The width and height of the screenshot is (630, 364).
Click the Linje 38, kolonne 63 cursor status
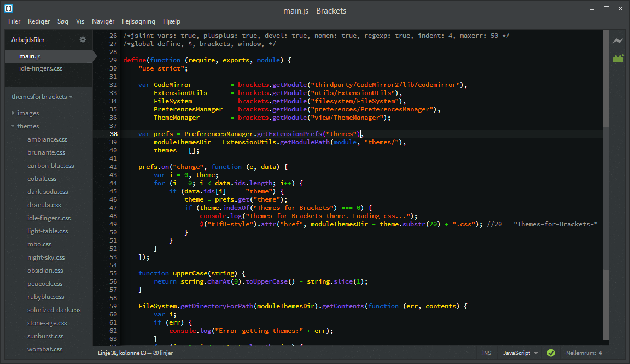click(122, 353)
